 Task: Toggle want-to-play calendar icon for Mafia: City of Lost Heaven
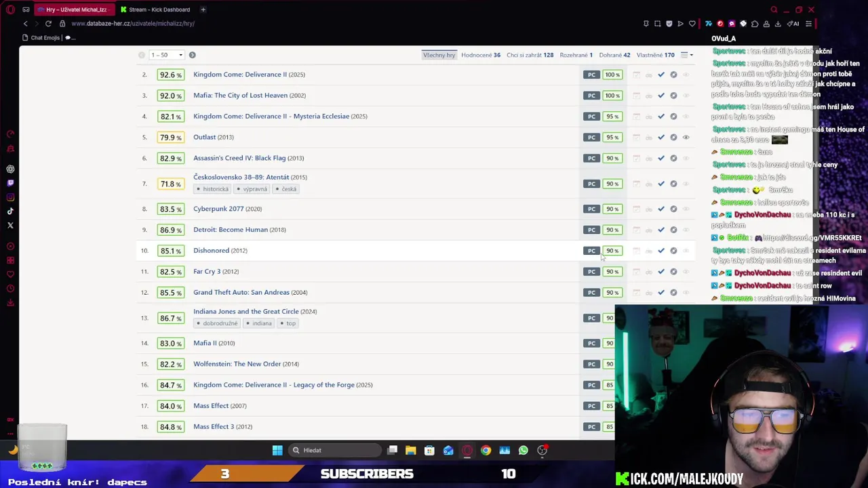[636, 96]
